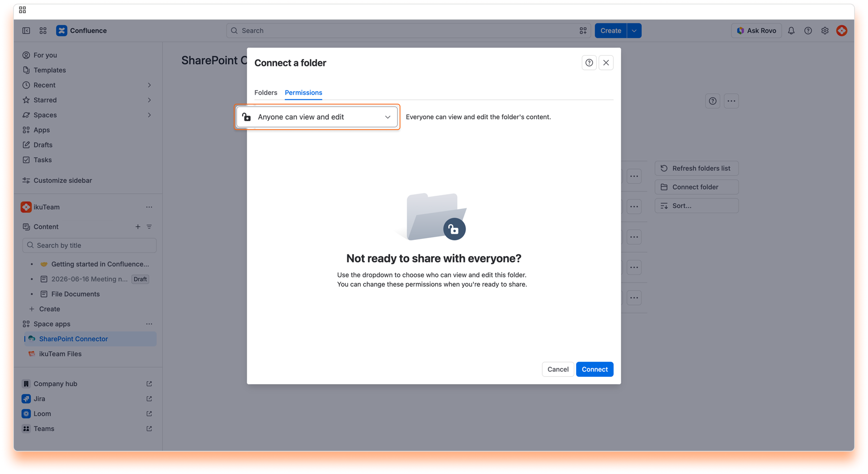The width and height of the screenshot is (868, 474).
Task: Click the Connect button
Action: coord(594,369)
